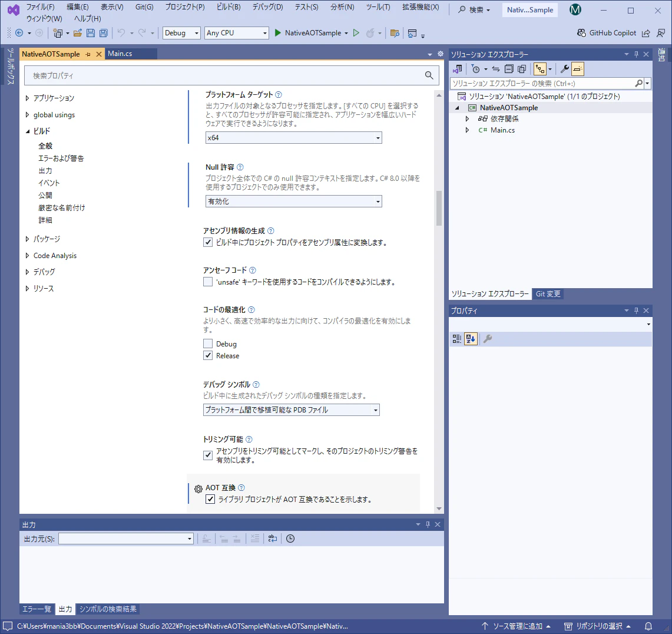Open the Any CPU platform dropdown

pyautogui.click(x=237, y=33)
